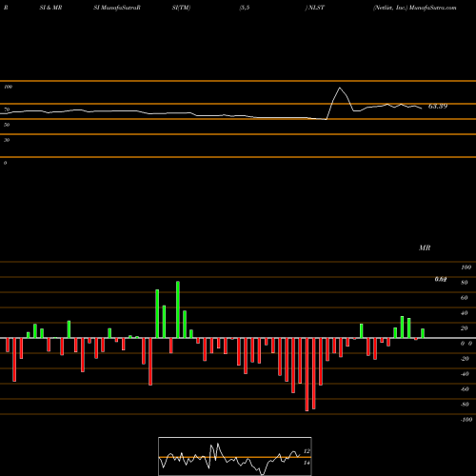Click the tallest green histogram bar
The width and height of the screenshot is (476, 476).
pos(178,309)
